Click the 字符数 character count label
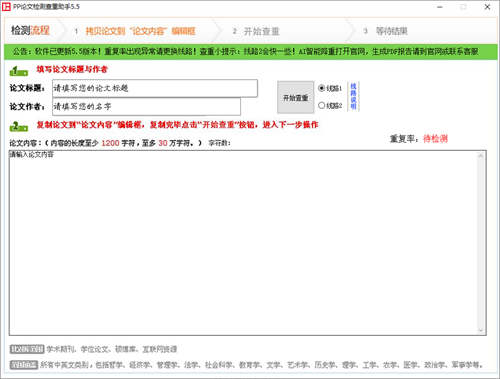Image resolution: width=500 pixels, height=379 pixels. [220, 143]
